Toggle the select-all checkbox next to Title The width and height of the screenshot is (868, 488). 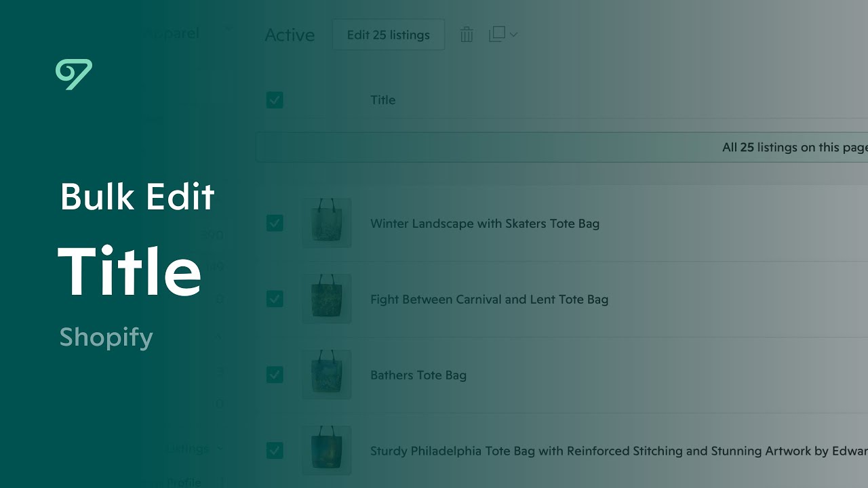275,100
